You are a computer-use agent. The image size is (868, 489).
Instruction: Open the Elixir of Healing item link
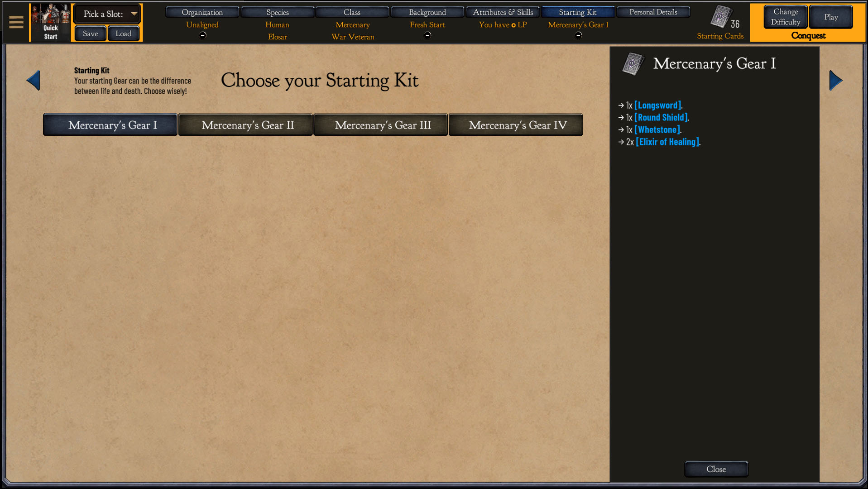(667, 142)
